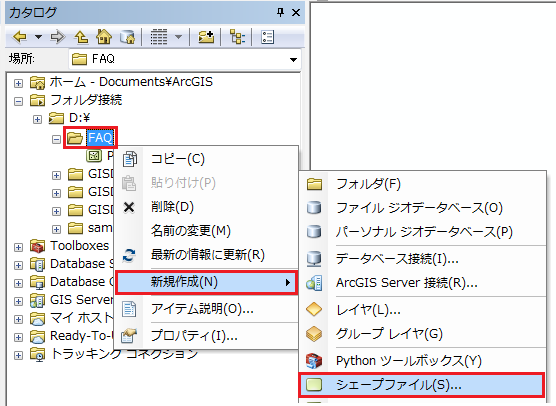The width and height of the screenshot is (556, 406).
Task: Choose コピー(C) from context menu
Action: [x=206, y=159]
